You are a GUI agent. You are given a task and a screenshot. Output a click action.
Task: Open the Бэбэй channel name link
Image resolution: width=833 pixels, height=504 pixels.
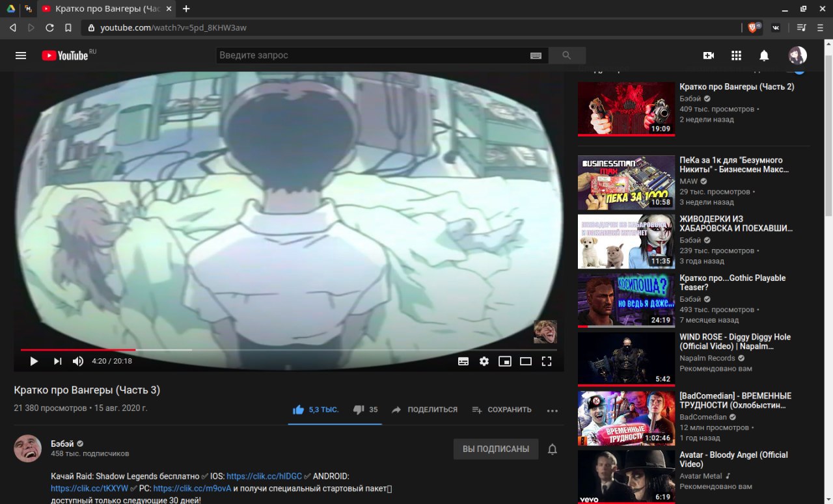[63, 444]
